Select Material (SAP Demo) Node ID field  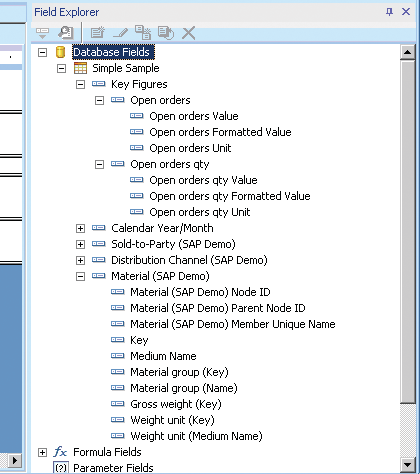click(200, 292)
